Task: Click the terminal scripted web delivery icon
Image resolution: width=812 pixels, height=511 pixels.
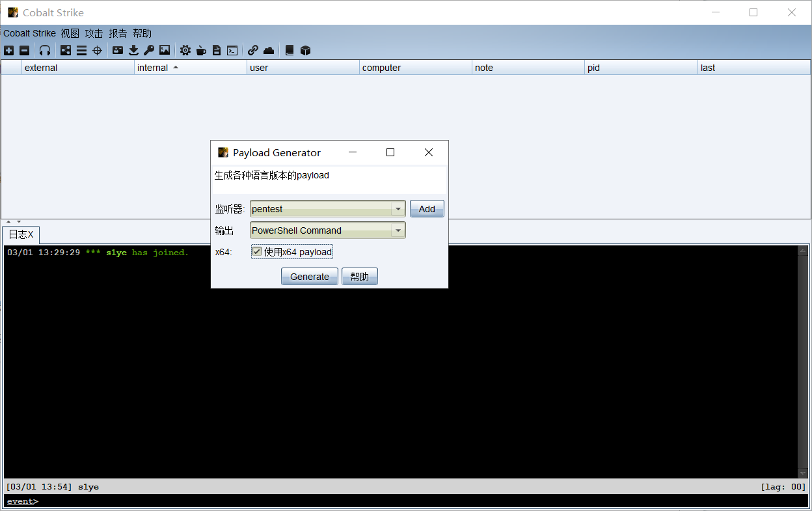Action: click(x=232, y=50)
